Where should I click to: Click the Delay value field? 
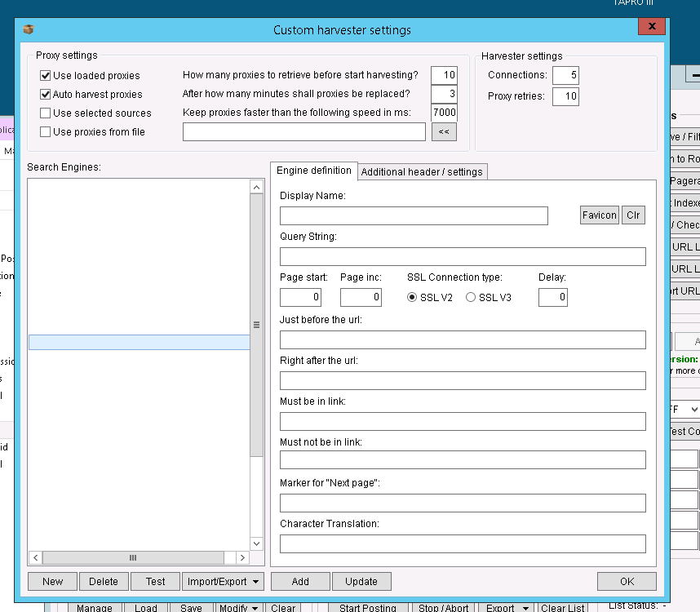[552, 297]
